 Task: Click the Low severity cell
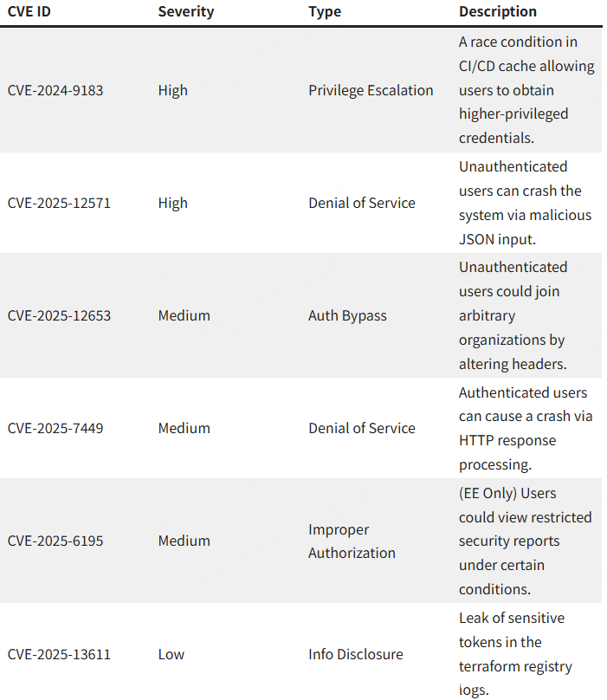171,654
